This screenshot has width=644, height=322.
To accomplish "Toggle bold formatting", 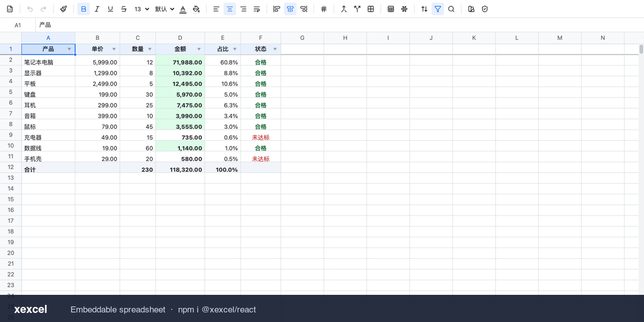I will [x=84, y=9].
